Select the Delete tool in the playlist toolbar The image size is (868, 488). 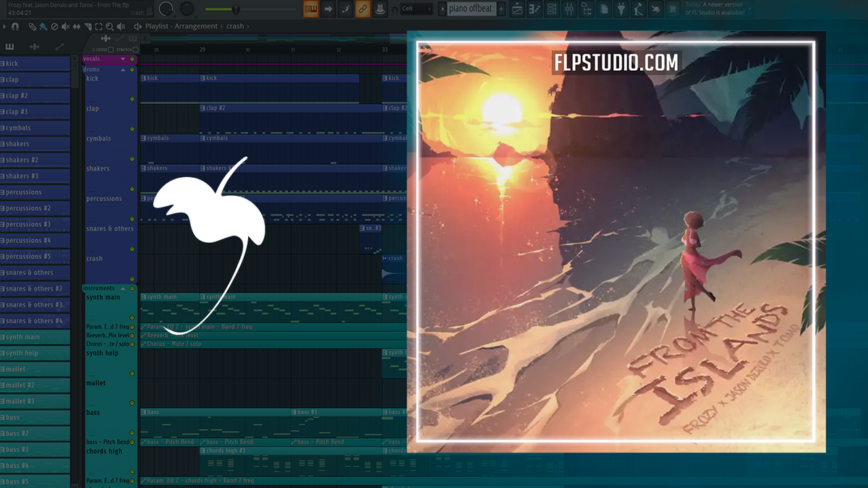coord(55,27)
